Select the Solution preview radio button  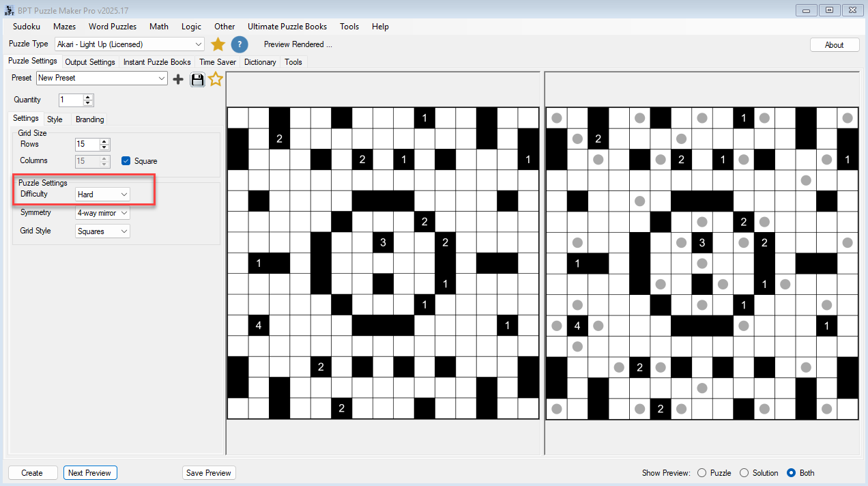pyautogui.click(x=744, y=473)
